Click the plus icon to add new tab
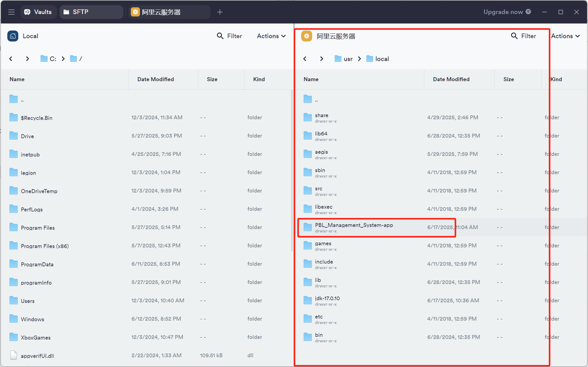This screenshot has width=588, height=367. tap(220, 12)
